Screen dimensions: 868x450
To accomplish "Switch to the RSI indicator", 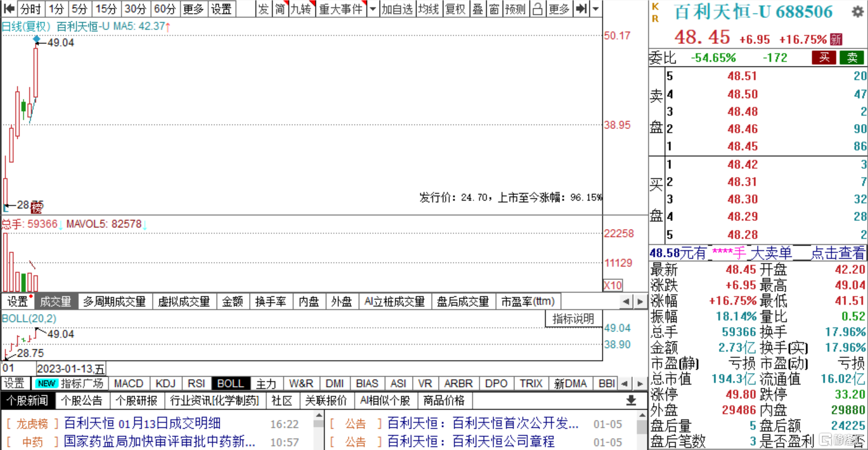I will coord(196,383).
